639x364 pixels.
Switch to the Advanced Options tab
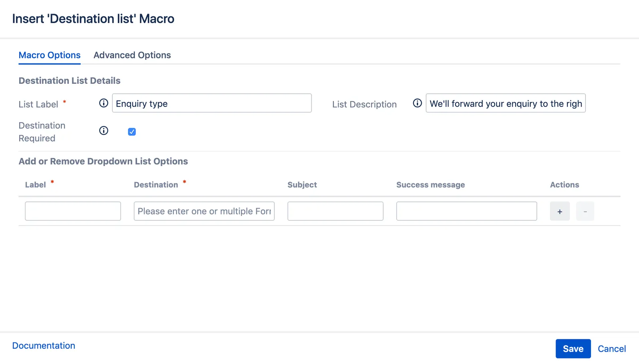[132, 55]
